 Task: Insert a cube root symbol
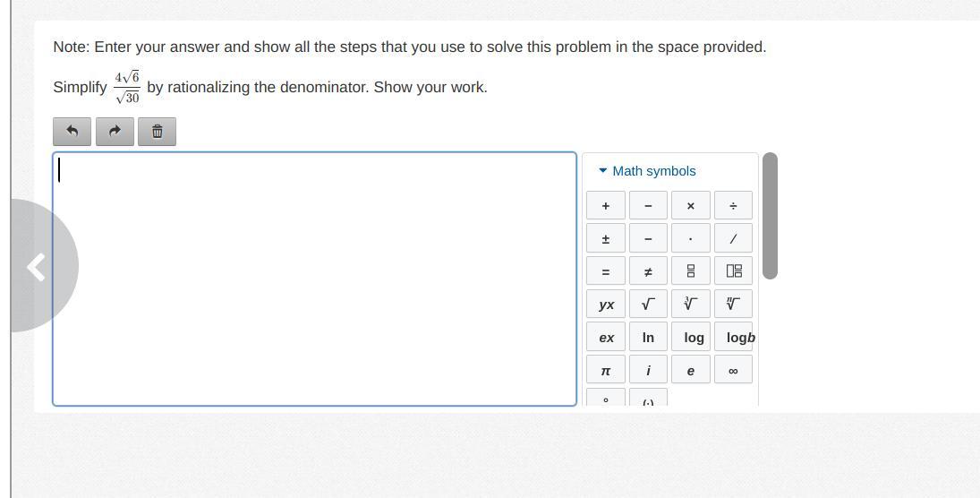690,305
